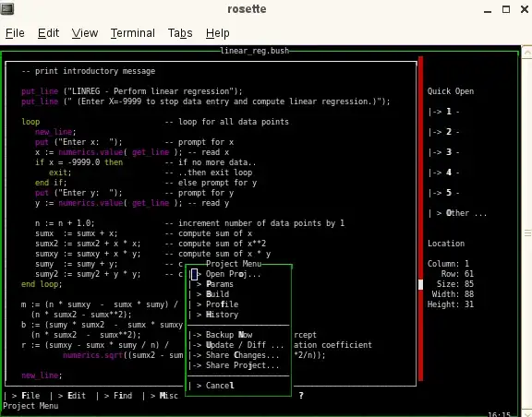
Task: Click the white scrollbar position thumb
Action: [x=421, y=285]
